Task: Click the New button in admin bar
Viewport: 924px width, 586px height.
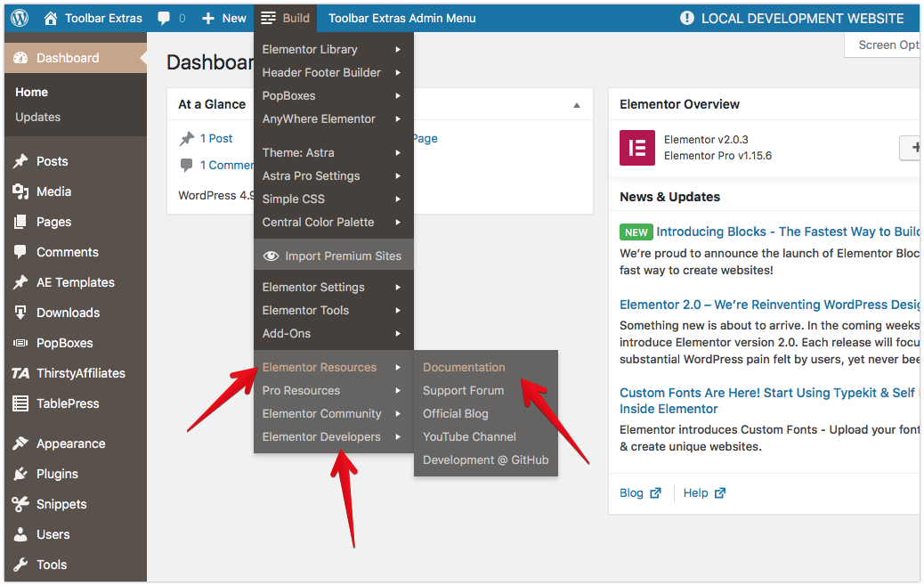Action: pyautogui.click(x=224, y=18)
